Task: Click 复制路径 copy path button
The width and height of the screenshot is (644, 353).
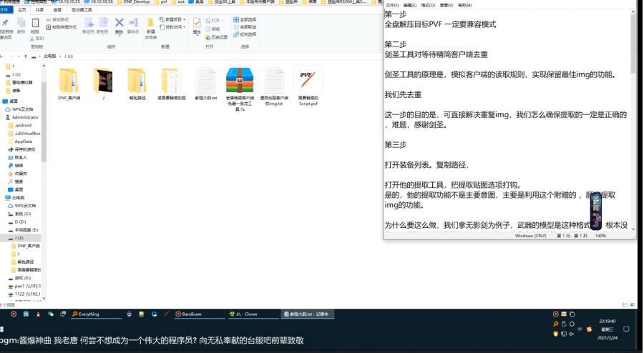Action: pos(57,20)
